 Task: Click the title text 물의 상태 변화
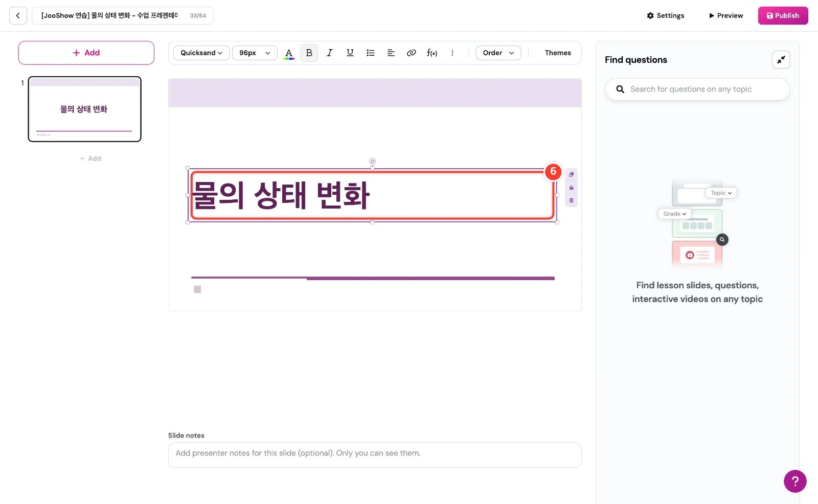(281, 195)
